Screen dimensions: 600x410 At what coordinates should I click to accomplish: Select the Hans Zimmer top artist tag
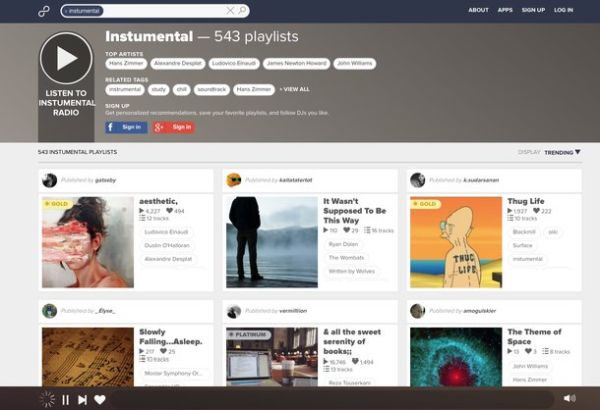(x=127, y=63)
